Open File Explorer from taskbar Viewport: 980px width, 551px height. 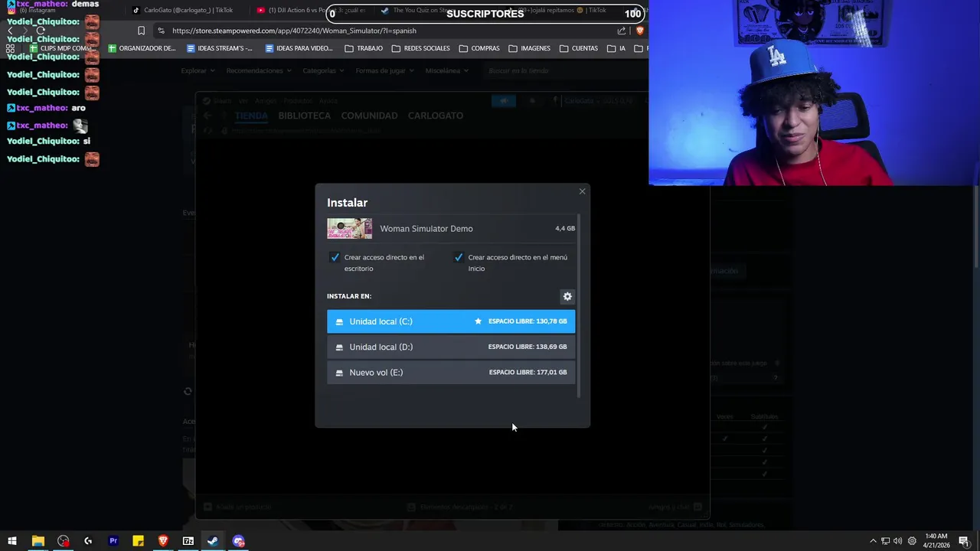click(x=38, y=541)
